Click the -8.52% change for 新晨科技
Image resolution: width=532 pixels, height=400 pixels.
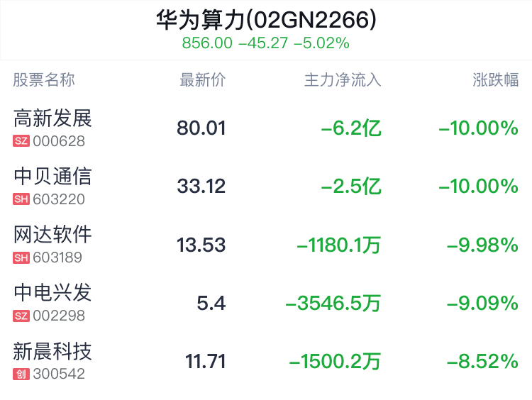[x=482, y=362]
